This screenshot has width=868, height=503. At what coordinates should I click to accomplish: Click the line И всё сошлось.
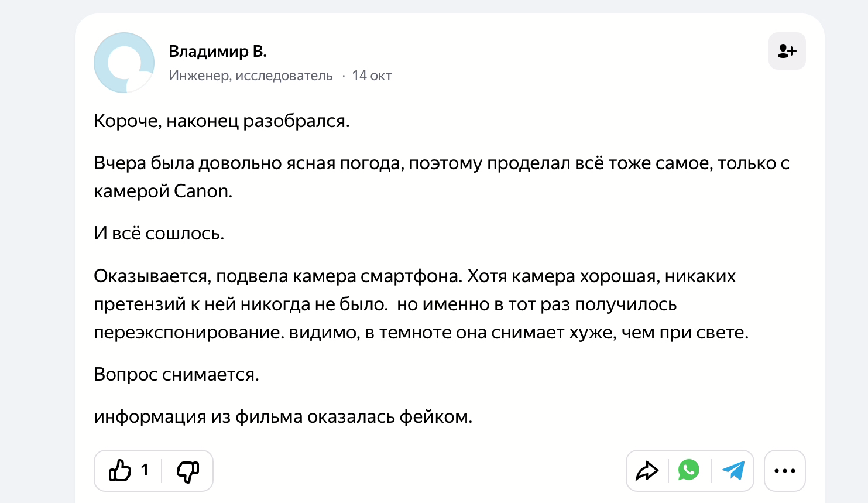click(159, 234)
